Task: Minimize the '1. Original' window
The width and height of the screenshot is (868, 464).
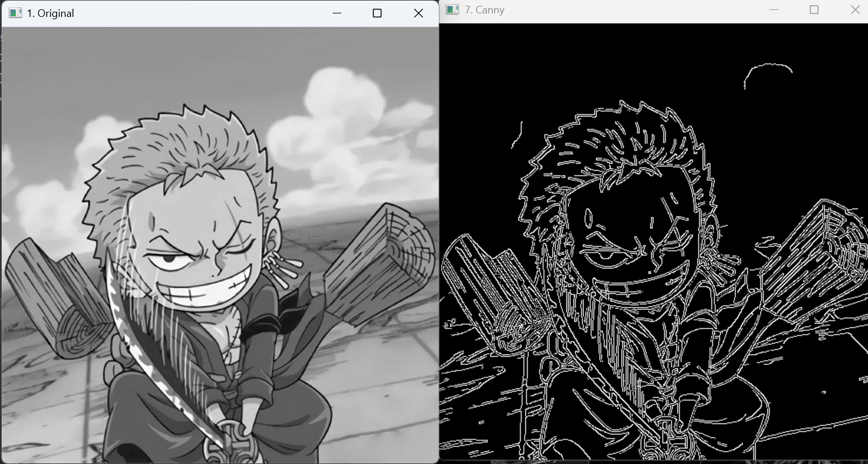Action: [x=337, y=13]
